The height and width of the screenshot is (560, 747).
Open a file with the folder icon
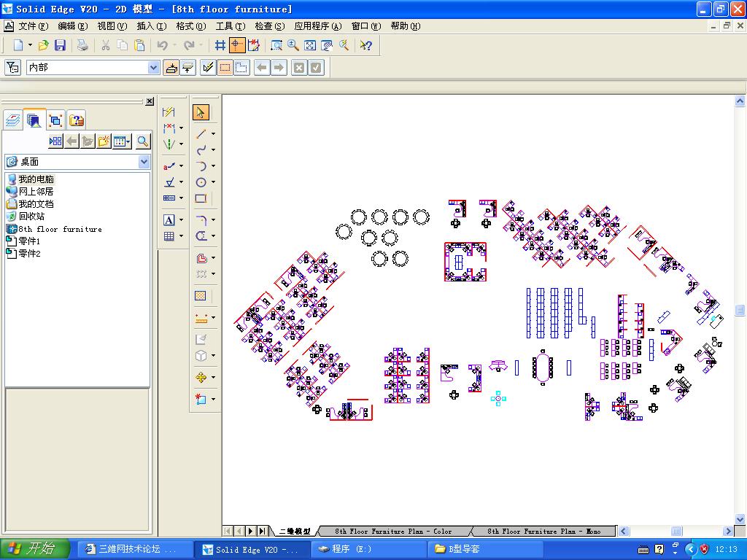click(x=43, y=45)
